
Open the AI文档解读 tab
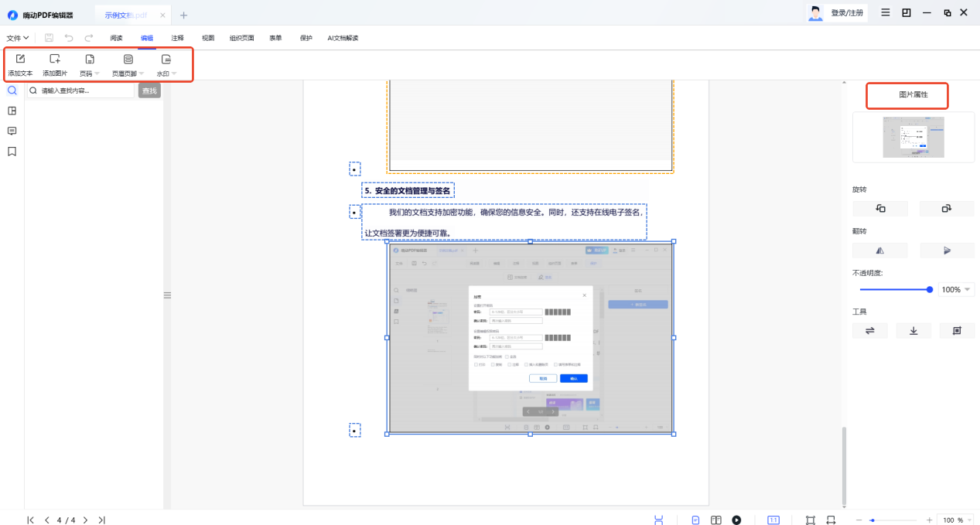coord(343,38)
